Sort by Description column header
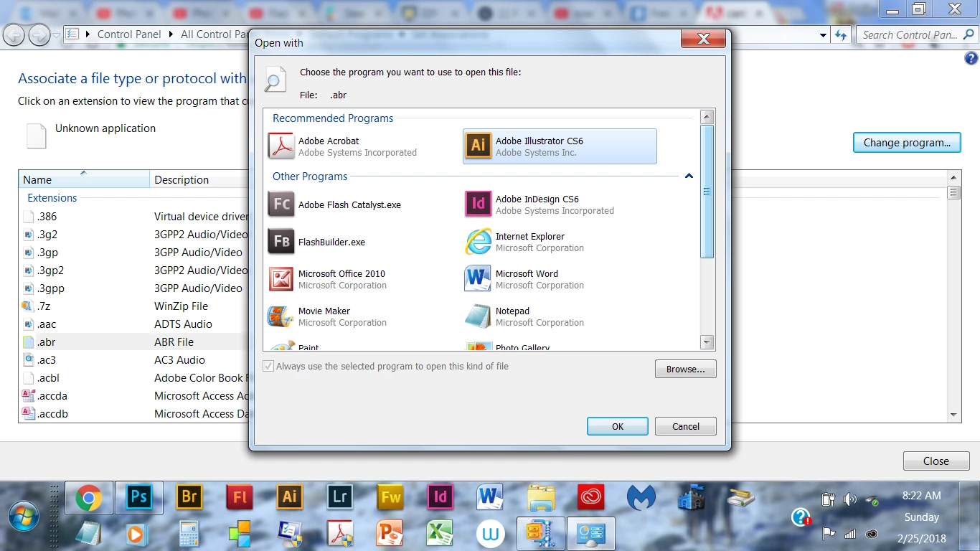This screenshot has width=980, height=551. (x=199, y=179)
